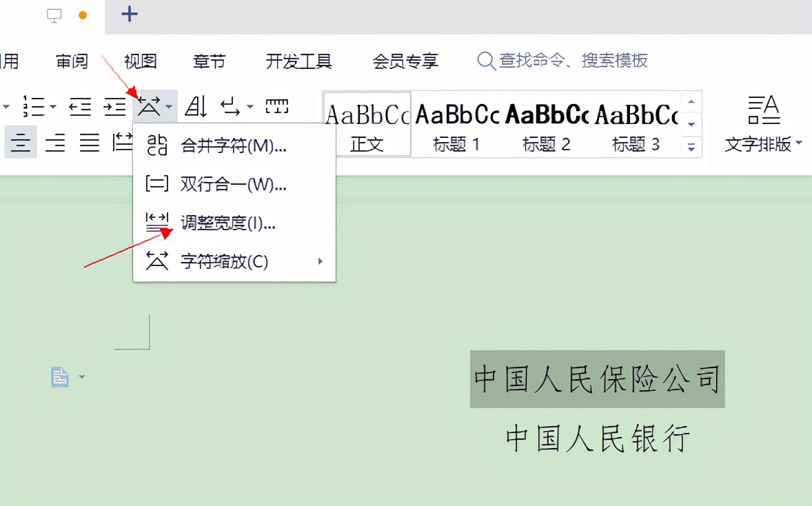This screenshot has width=812, height=506.
Task: Click the sort A-Z icon
Action: click(196, 106)
